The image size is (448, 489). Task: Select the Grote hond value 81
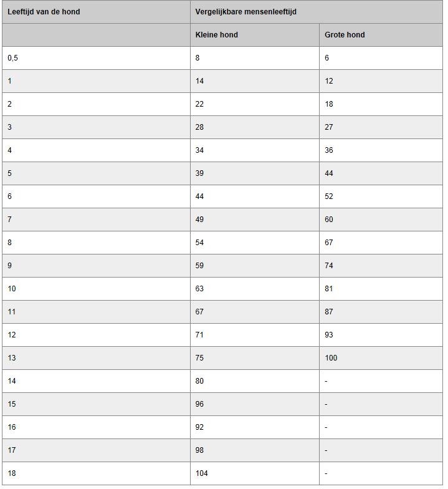pos(329,289)
